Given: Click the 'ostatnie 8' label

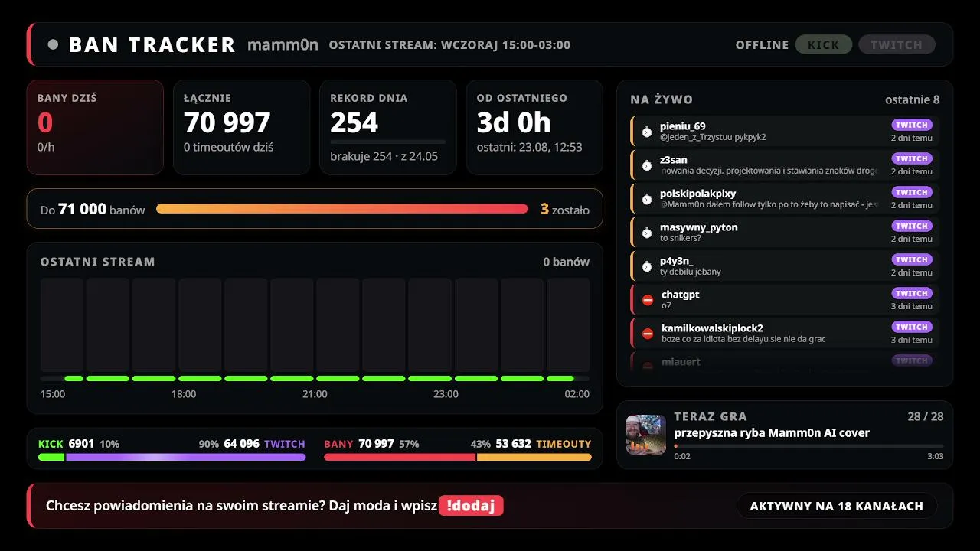Looking at the screenshot, I should coord(913,99).
